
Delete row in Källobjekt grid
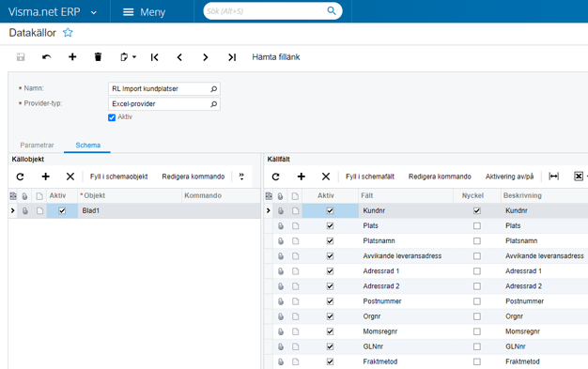(70, 177)
